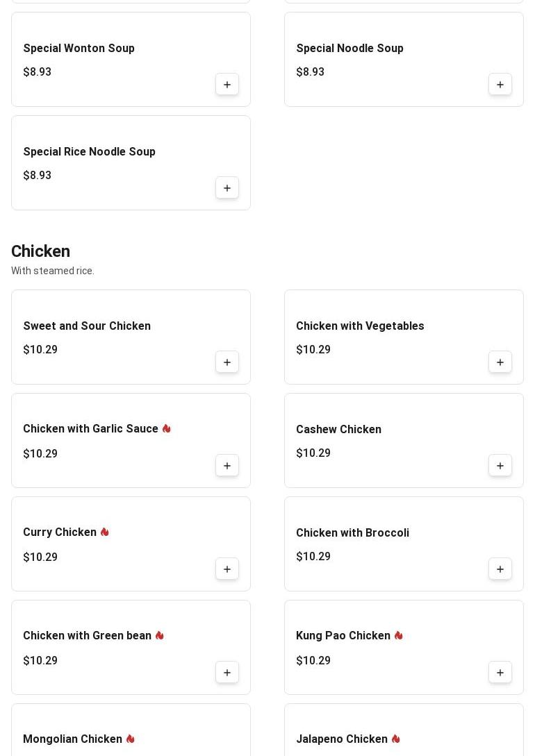
Task: Add Chicken with Green bean to cart
Action: coord(227,673)
